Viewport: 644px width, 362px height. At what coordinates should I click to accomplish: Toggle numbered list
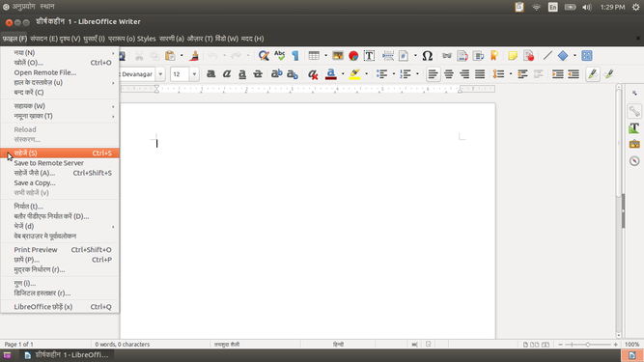(x=406, y=74)
